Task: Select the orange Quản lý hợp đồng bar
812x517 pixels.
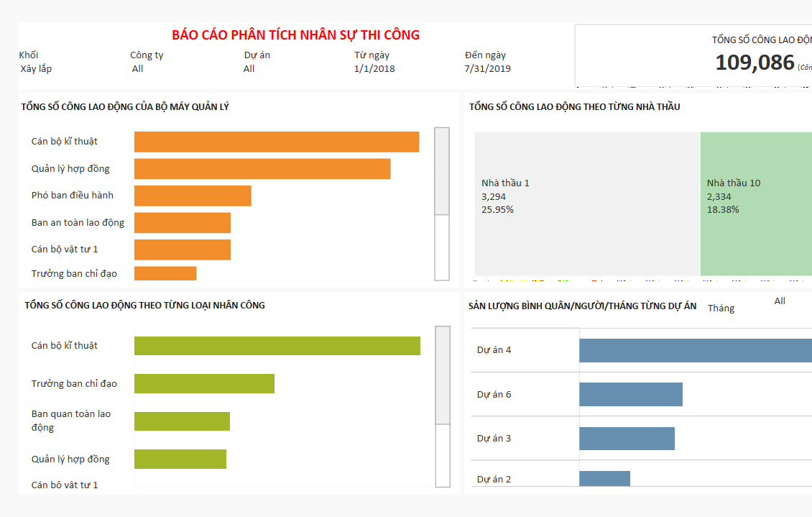Action: coord(262,169)
